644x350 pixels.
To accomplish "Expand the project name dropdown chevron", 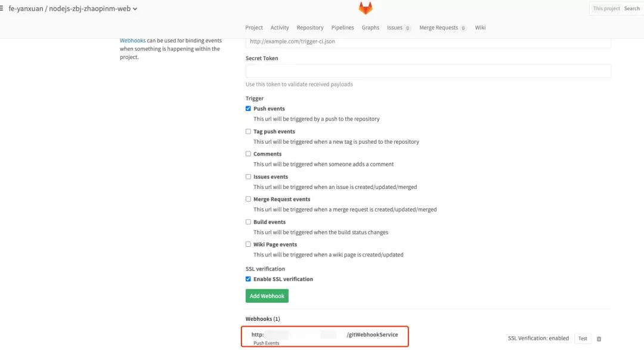I will click(x=135, y=8).
